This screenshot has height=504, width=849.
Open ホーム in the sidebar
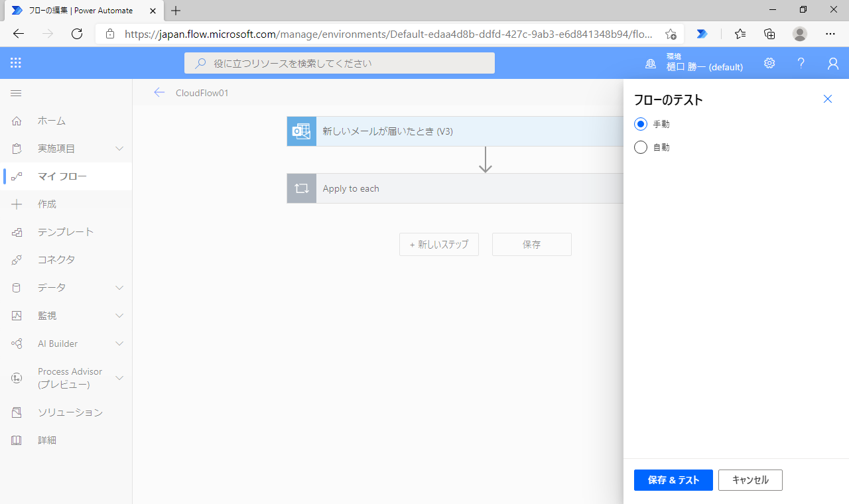point(66,121)
